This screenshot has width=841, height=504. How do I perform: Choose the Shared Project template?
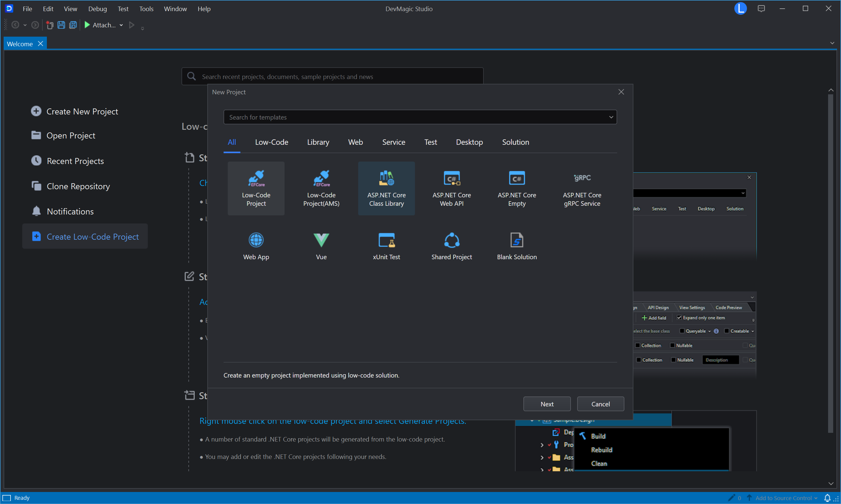point(451,246)
